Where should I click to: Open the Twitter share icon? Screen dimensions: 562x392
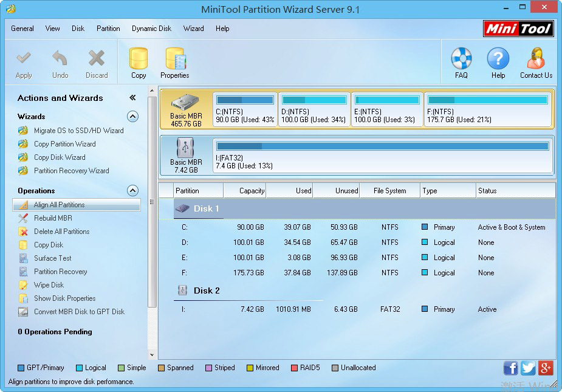point(528,368)
